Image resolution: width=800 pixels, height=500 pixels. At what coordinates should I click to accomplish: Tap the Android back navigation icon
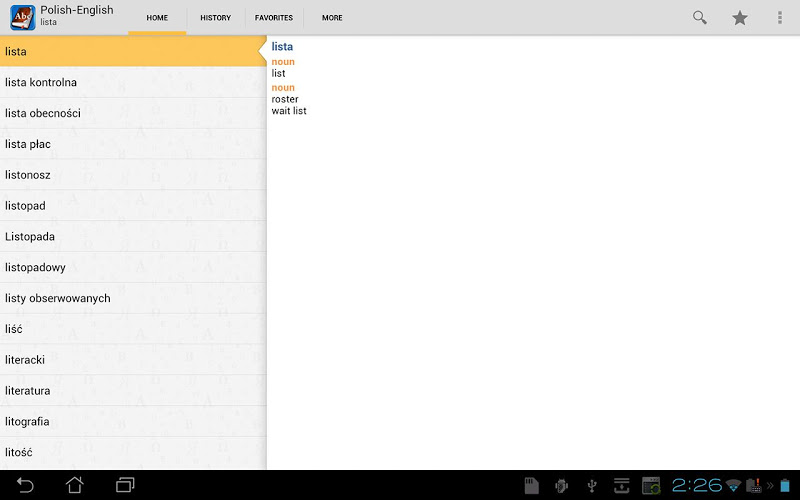coord(25,485)
